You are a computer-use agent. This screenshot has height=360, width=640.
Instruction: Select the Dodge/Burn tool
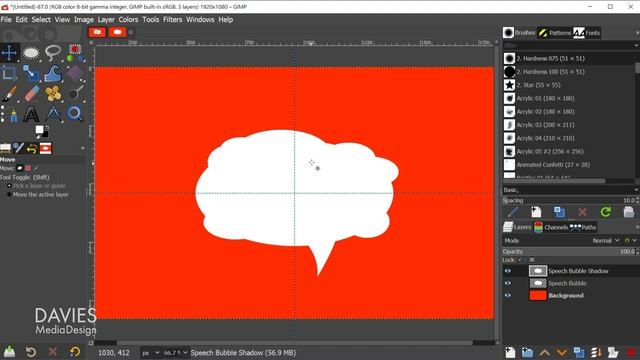tap(75, 93)
